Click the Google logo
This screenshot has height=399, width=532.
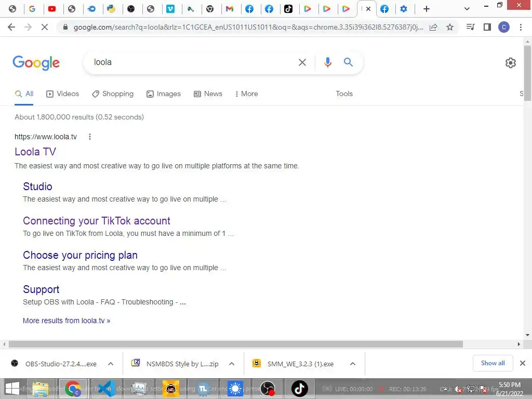[x=36, y=63]
